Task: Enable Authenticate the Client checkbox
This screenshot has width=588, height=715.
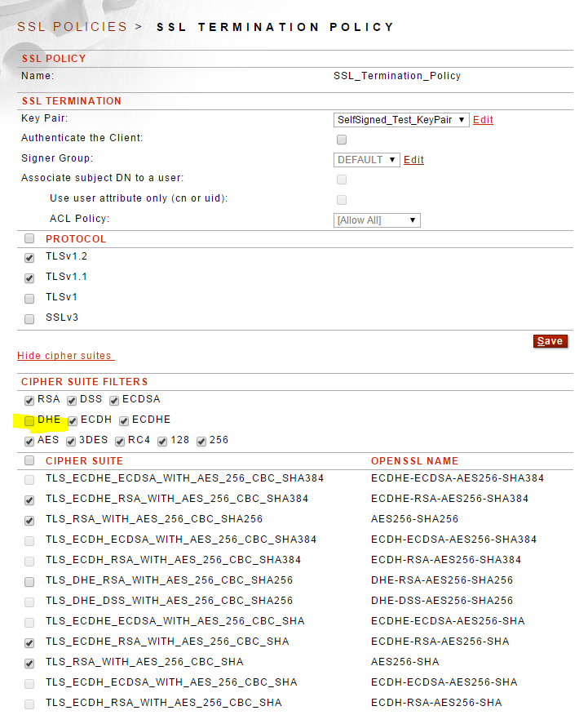Action: [x=342, y=140]
